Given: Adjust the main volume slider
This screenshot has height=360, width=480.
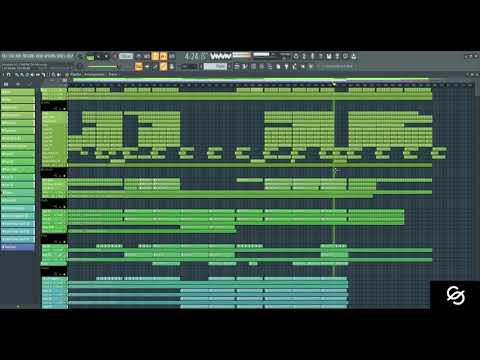Looking at the screenshot, I should coord(102,67).
